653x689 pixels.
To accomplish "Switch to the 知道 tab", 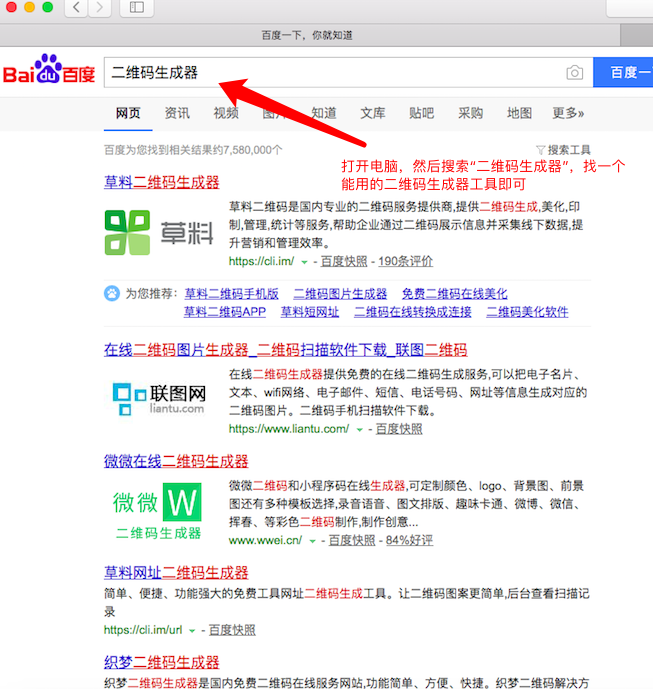I will [324, 113].
